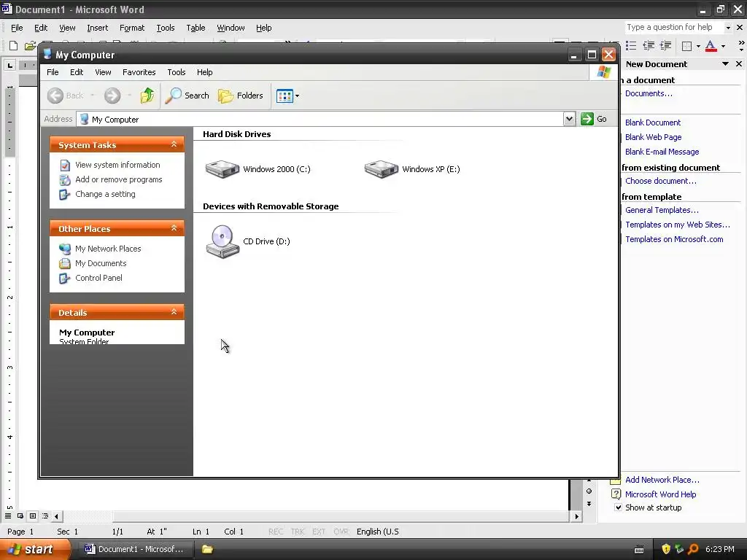This screenshot has width=747, height=560.
Task: Apply the red Font Color
Action: point(711,46)
